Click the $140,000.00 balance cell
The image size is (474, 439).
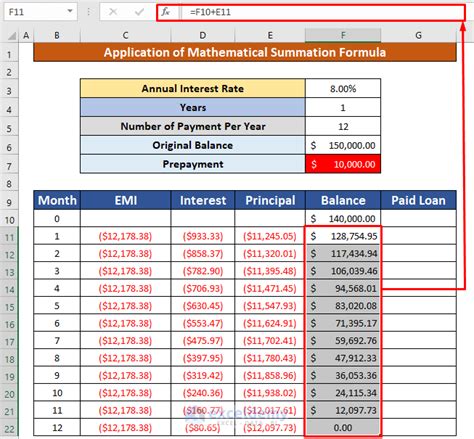click(x=343, y=219)
